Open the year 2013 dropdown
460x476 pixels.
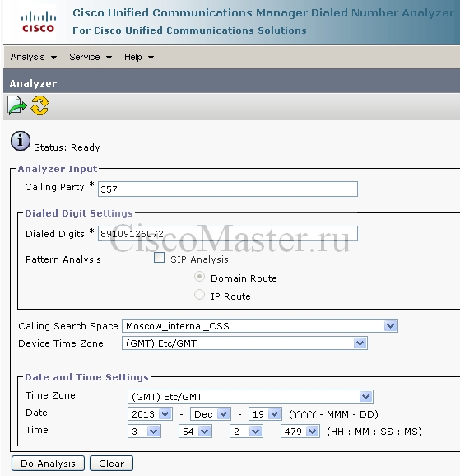coord(151,414)
